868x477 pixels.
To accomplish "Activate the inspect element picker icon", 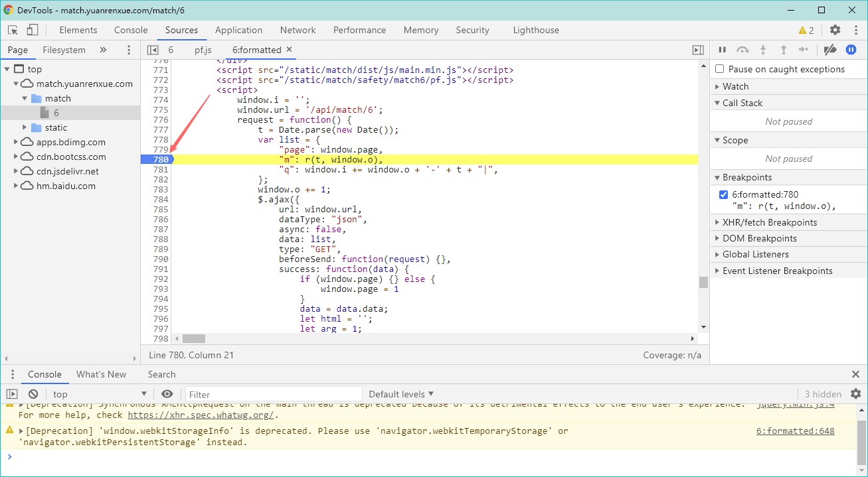I will pyautogui.click(x=13, y=30).
